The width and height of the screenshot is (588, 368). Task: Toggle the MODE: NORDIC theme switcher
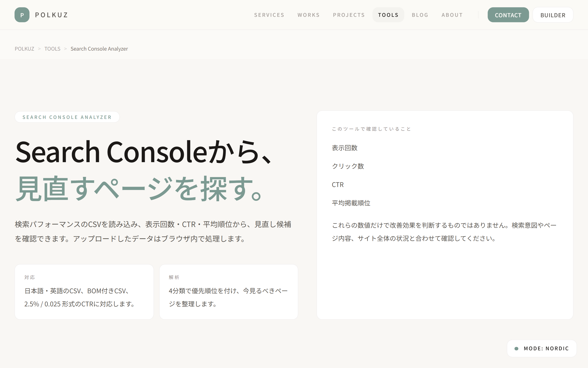pyautogui.click(x=542, y=348)
